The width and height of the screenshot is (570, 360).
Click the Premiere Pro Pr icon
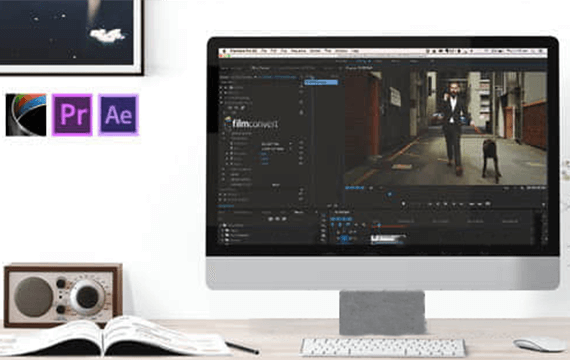pyautogui.click(x=72, y=115)
